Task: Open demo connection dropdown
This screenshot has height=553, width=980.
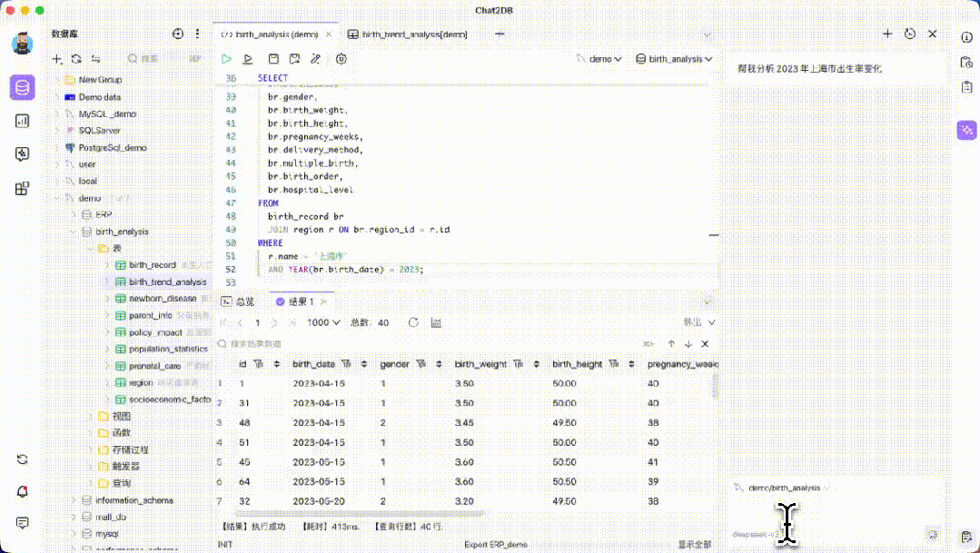Action: pos(599,59)
